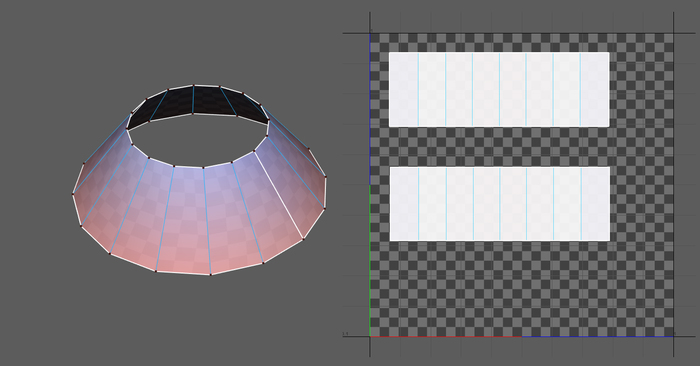Pick the leftmost vertex on cone's outer rim
Screen dimensions: 700x366
73,194
